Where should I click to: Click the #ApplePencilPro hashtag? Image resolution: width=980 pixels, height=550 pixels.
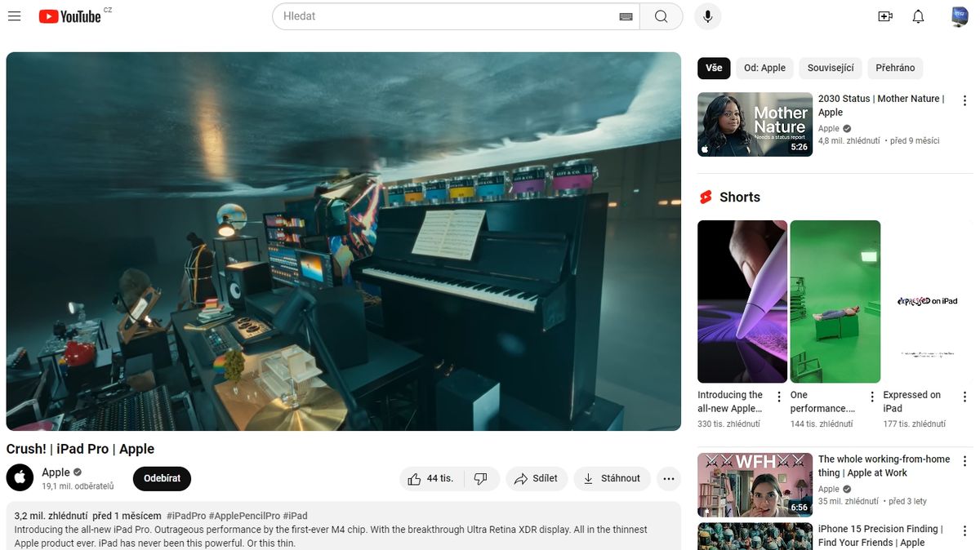coord(244,516)
